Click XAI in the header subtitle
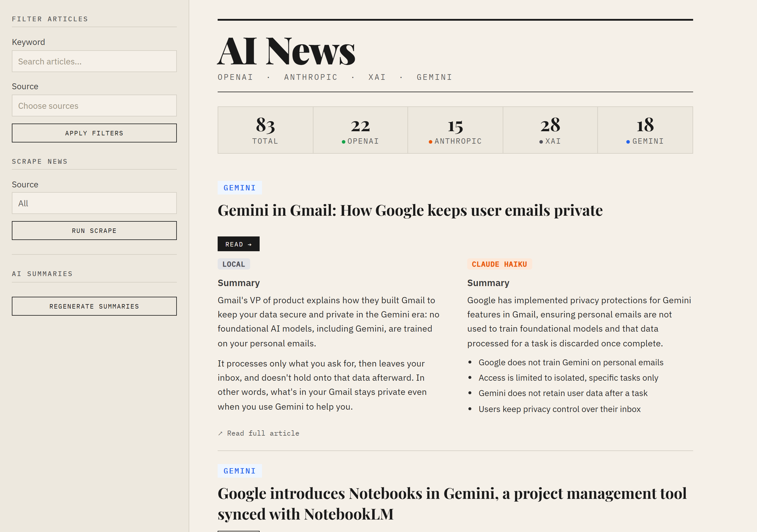The height and width of the screenshot is (532, 757). pos(377,77)
